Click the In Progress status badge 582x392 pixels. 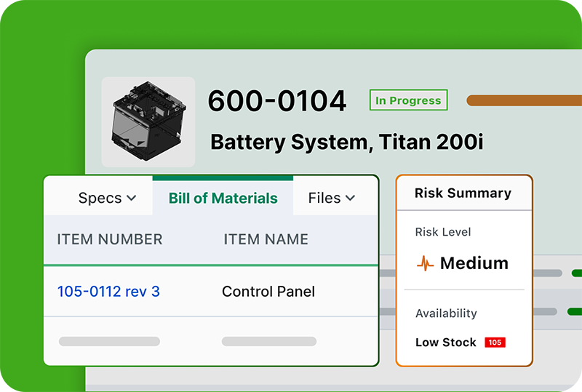(408, 100)
